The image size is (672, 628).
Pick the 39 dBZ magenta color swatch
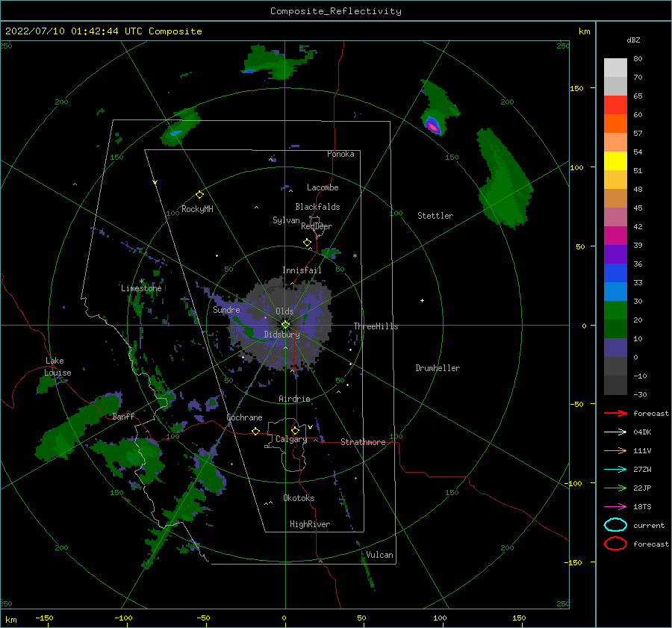pos(615,235)
